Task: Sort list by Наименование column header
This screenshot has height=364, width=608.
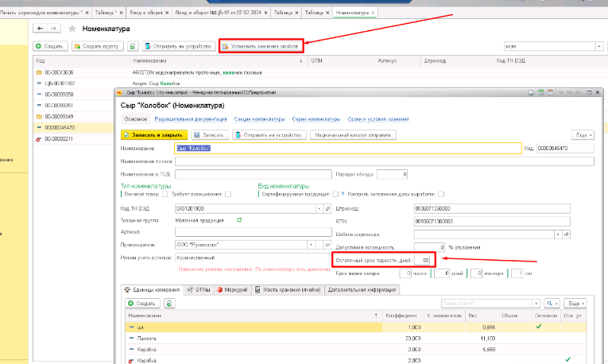Action: click(x=219, y=61)
